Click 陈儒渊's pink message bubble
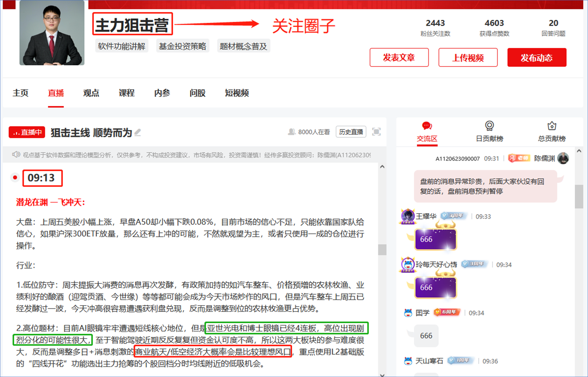This screenshot has width=588, height=377. [x=485, y=186]
